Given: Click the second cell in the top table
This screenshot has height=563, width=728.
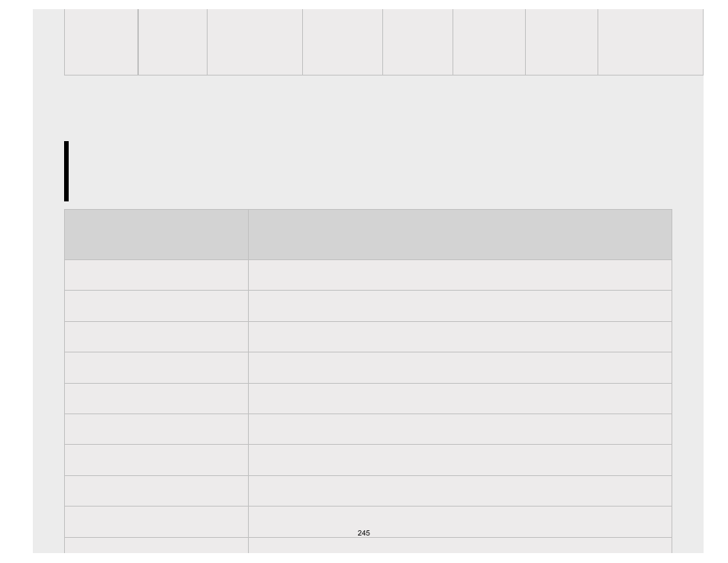Looking at the screenshot, I should (x=172, y=42).
